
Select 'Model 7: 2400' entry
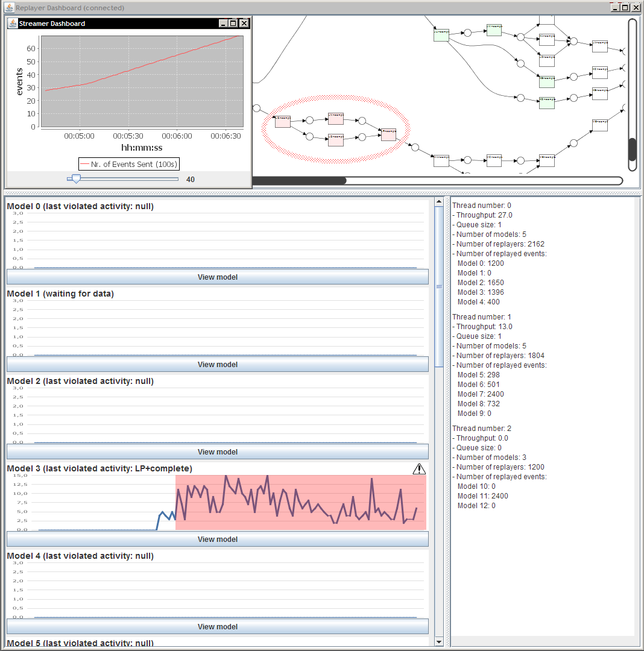481,394
